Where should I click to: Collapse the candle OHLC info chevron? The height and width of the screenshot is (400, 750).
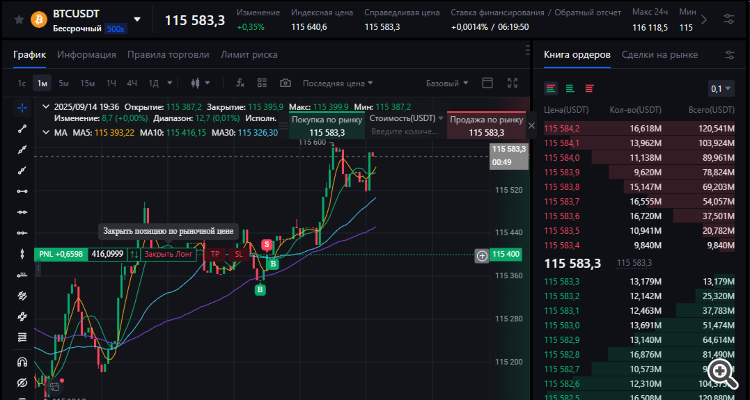point(46,107)
